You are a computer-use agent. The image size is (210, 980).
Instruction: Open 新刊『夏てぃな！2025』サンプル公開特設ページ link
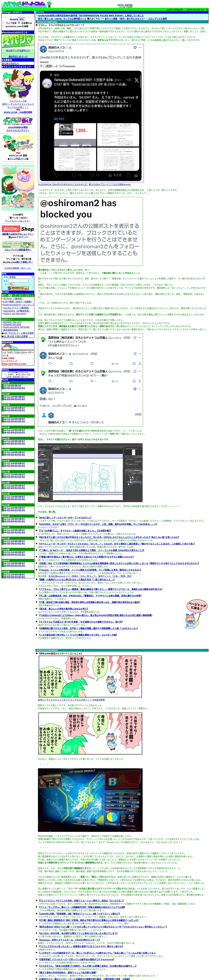[x=62, y=19]
